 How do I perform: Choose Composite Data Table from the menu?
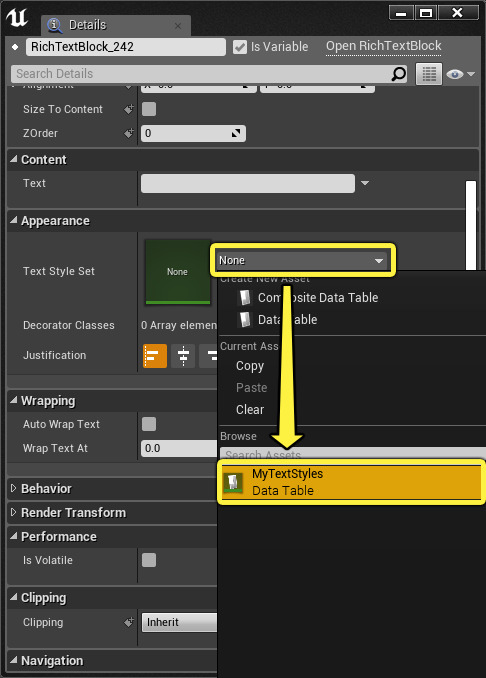317,297
